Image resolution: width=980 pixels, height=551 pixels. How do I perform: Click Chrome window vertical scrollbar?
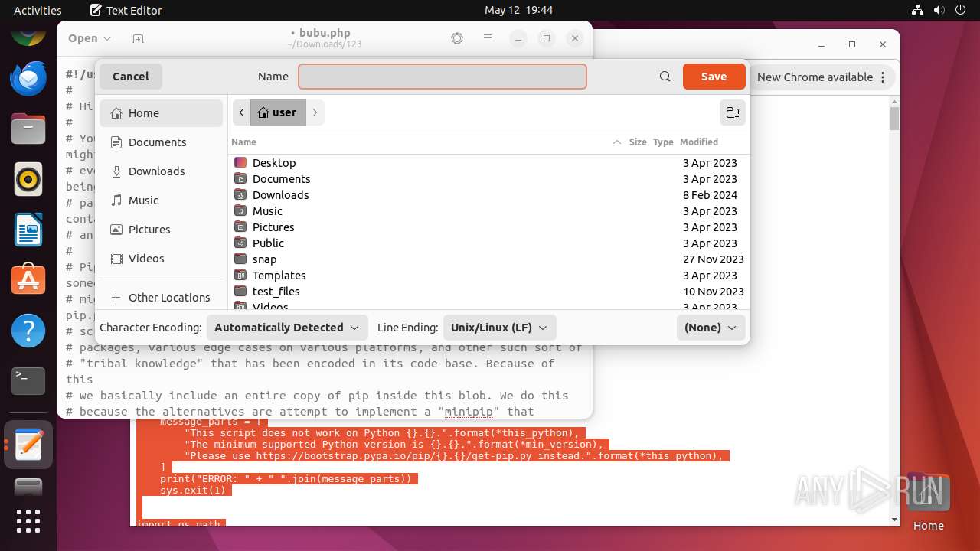pos(895,119)
